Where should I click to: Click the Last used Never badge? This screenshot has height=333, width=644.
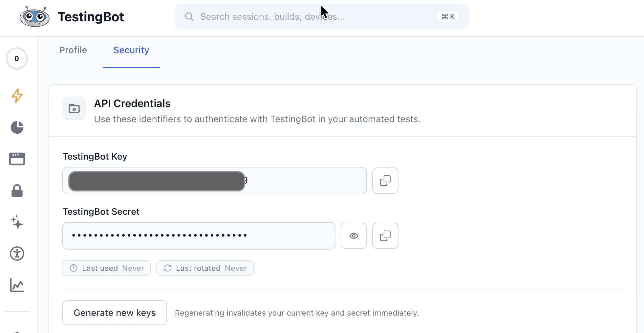pyautogui.click(x=107, y=268)
